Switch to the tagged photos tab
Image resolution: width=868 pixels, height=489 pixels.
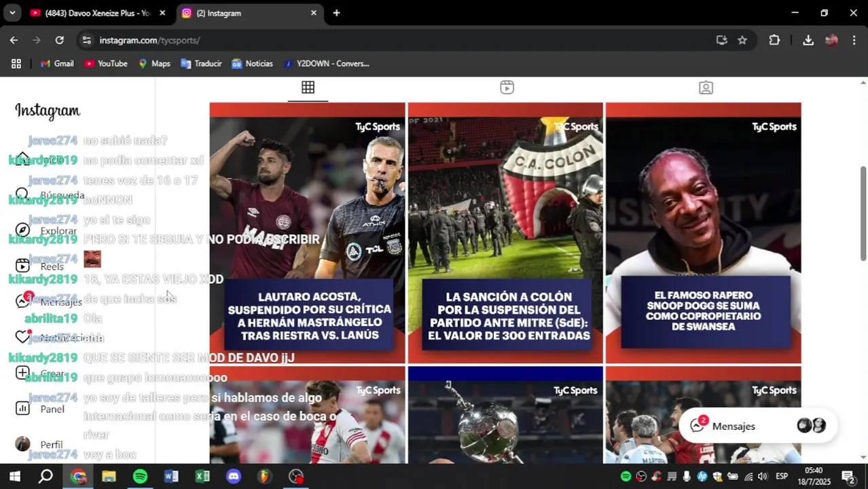coord(706,88)
